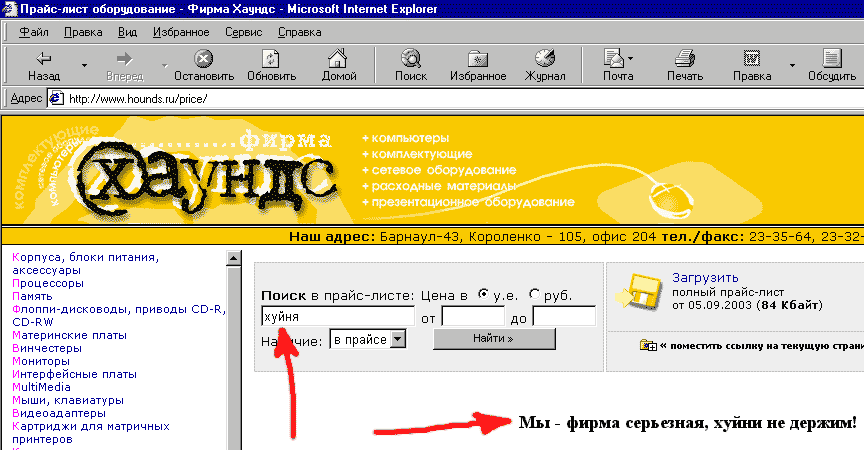Click the Хаундс company logo
Image resolution: width=864 pixels, height=450 pixels.
(x=208, y=179)
